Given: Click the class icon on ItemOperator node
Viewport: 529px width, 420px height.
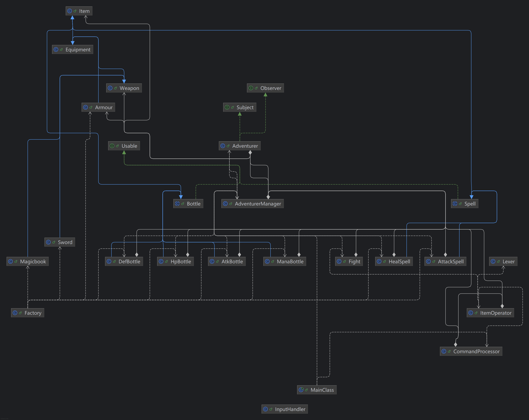Looking at the screenshot, I should (471, 313).
